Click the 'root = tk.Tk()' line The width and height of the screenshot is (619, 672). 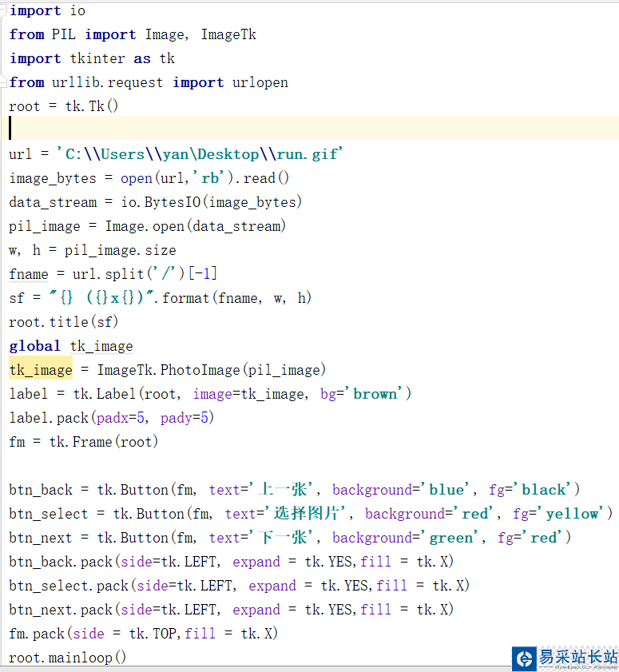63,106
